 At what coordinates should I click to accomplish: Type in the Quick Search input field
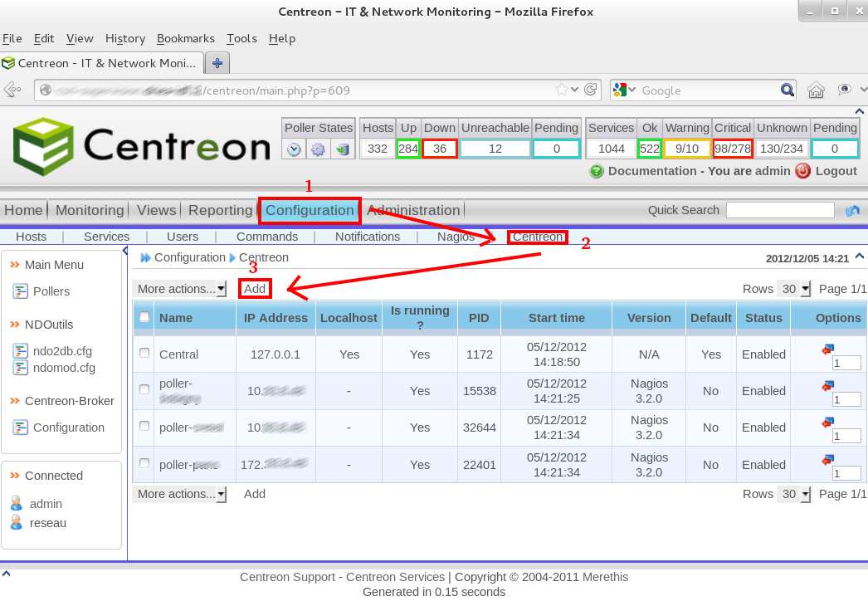tap(780, 210)
